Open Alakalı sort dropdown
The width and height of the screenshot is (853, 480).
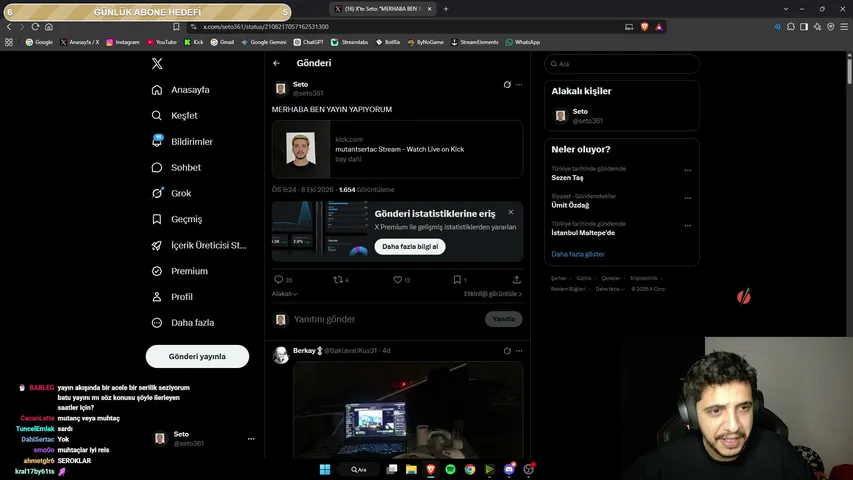[x=285, y=294]
